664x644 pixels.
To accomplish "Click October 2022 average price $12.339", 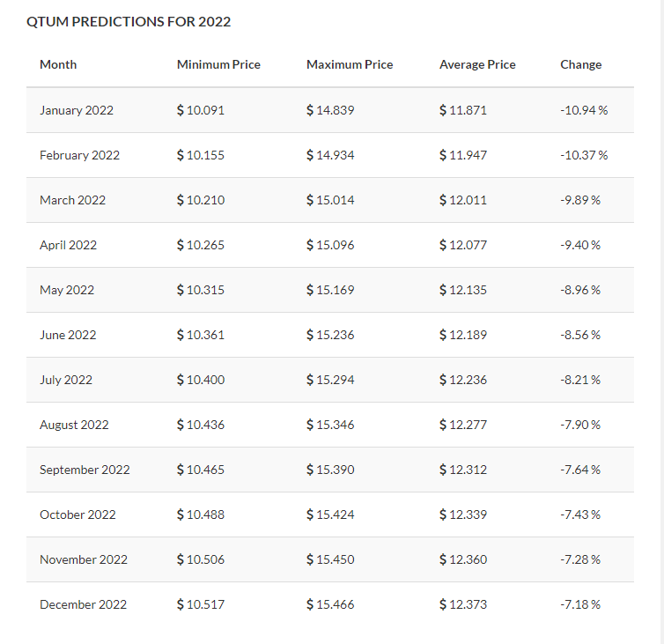I will pos(463,514).
